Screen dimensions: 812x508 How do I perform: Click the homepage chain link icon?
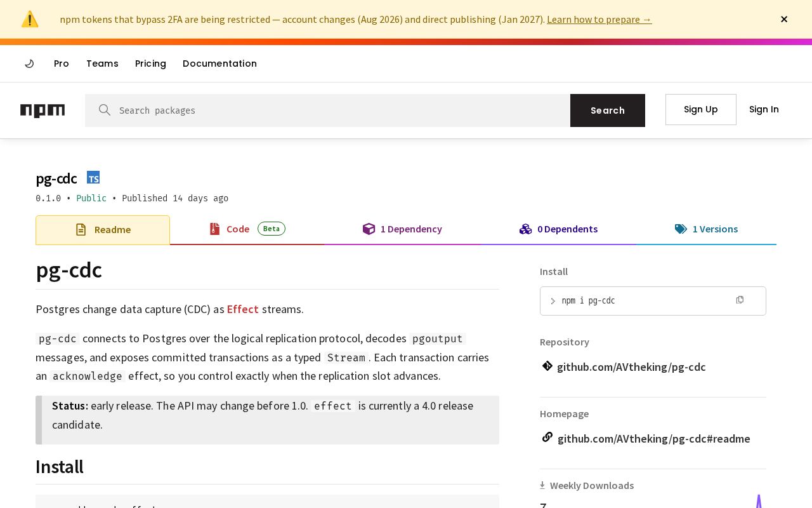[x=547, y=438]
